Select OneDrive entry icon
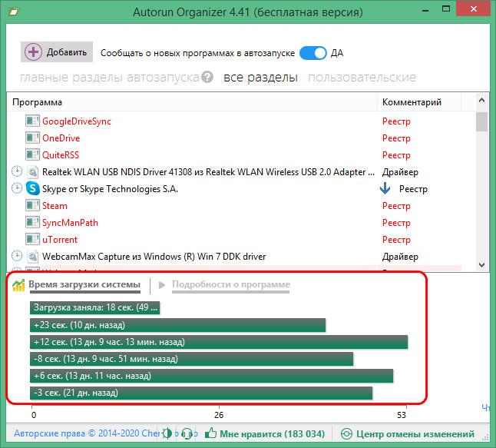The image size is (496, 448). click(32, 138)
